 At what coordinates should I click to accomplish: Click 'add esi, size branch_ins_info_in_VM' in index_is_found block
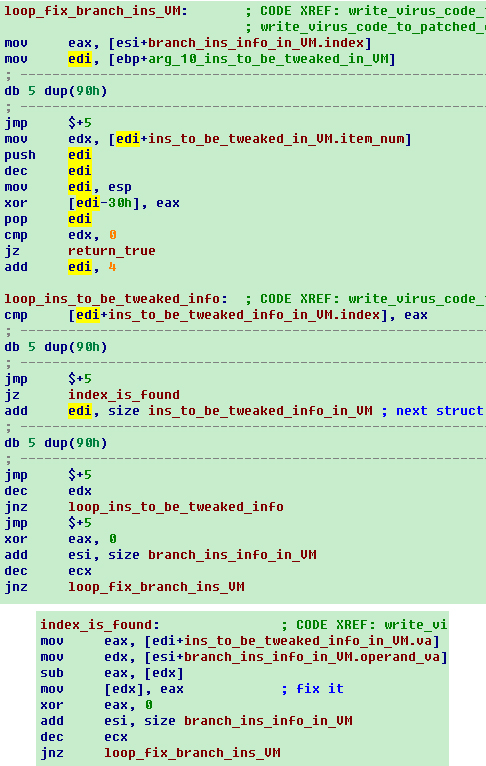(x=196, y=721)
